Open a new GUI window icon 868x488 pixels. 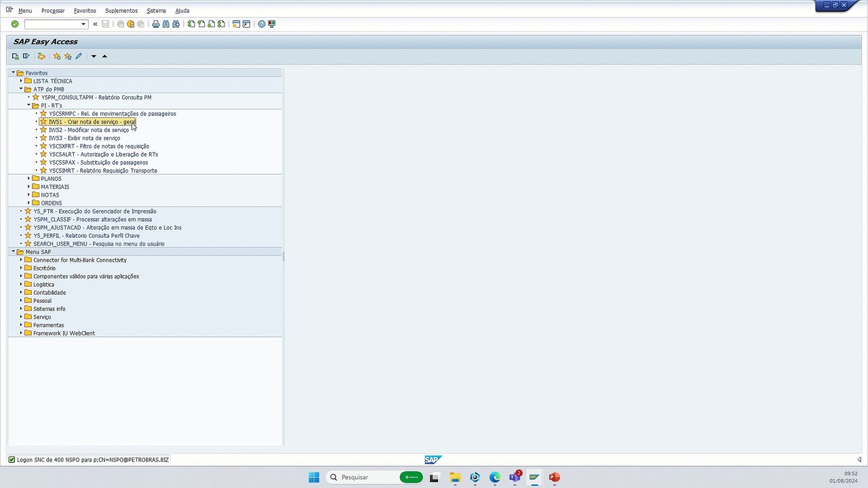237,24
